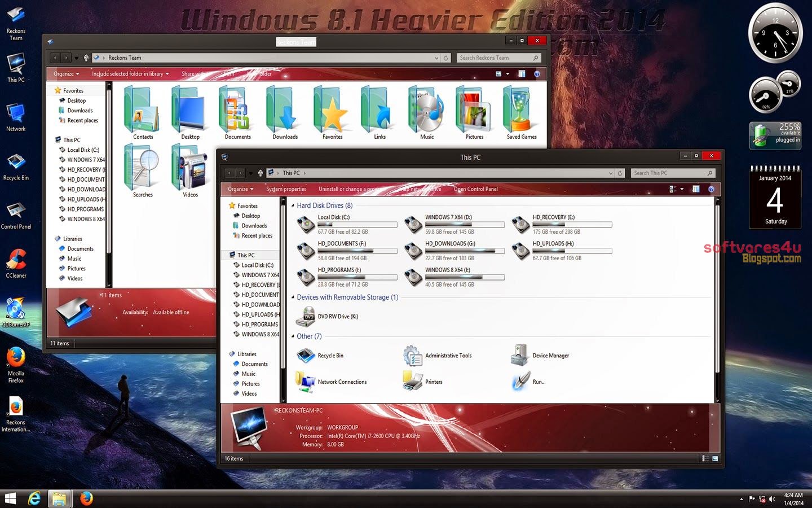Open Control Panel desktop shortcut
Image resolution: width=812 pixels, height=508 pixels.
click(x=16, y=215)
